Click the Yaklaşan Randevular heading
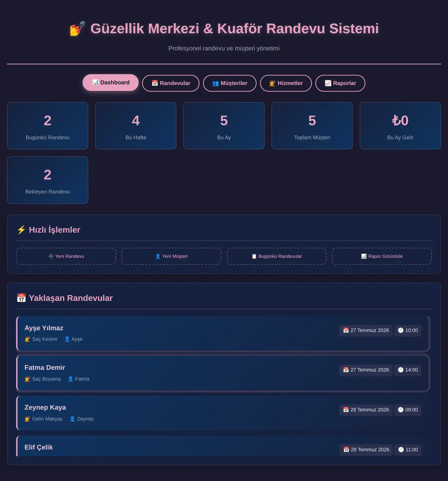This screenshot has width=448, height=481. [x=71, y=298]
